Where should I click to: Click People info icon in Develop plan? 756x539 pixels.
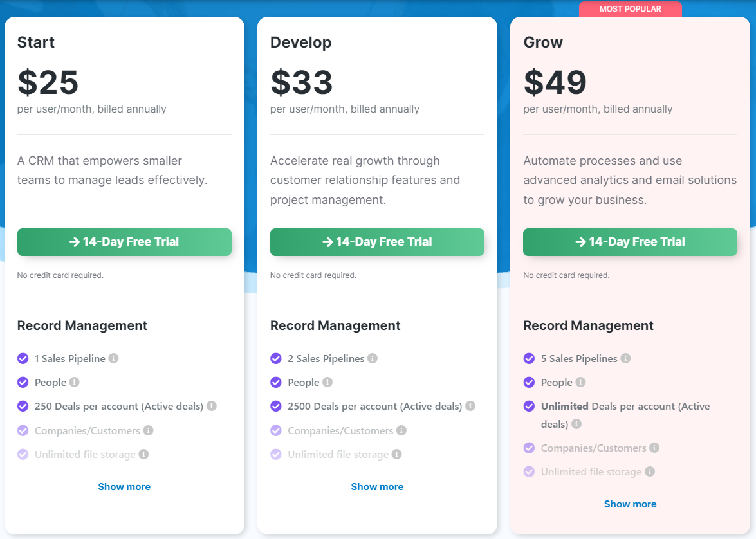coord(327,382)
